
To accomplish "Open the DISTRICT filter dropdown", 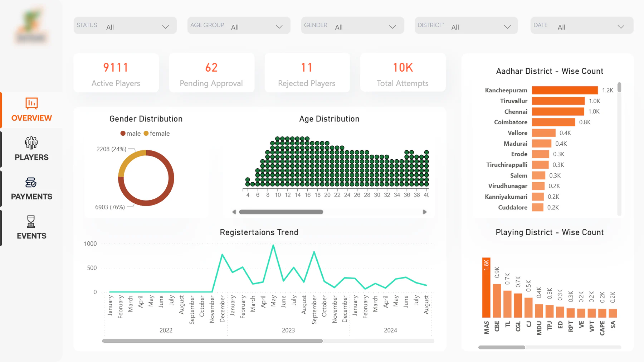I will 466,25.
